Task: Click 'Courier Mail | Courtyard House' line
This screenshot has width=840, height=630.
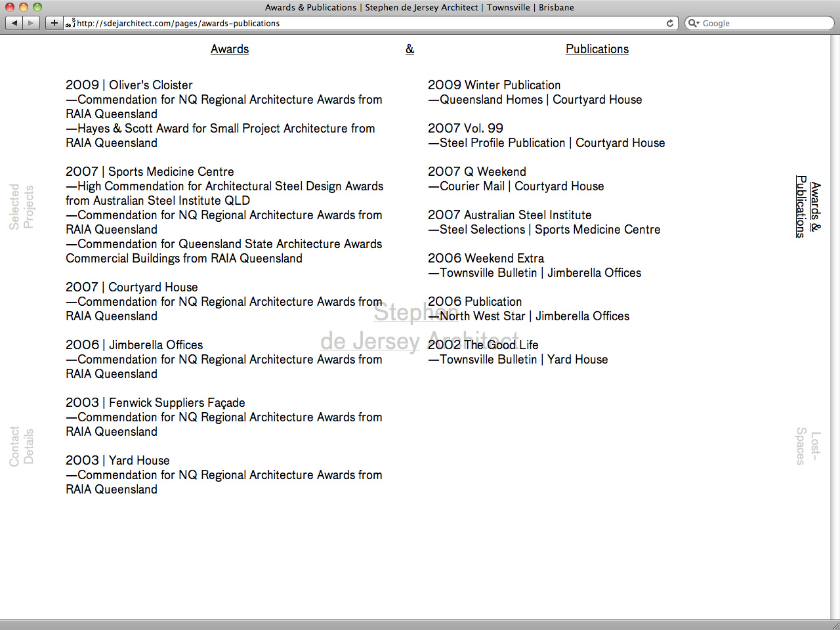Action: click(x=516, y=186)
